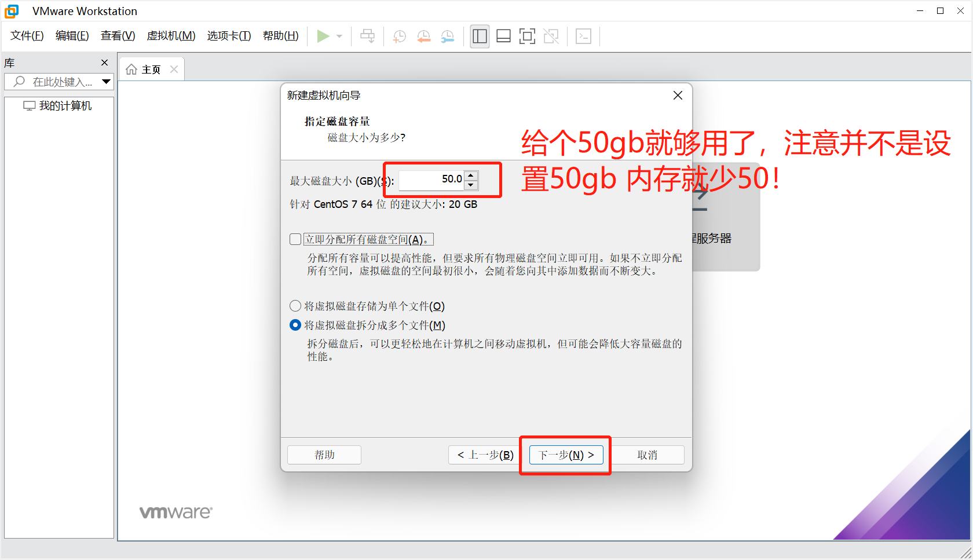
Task: Click the VMware Workstation logo in the title bar
Action: [x=12, y=11]
